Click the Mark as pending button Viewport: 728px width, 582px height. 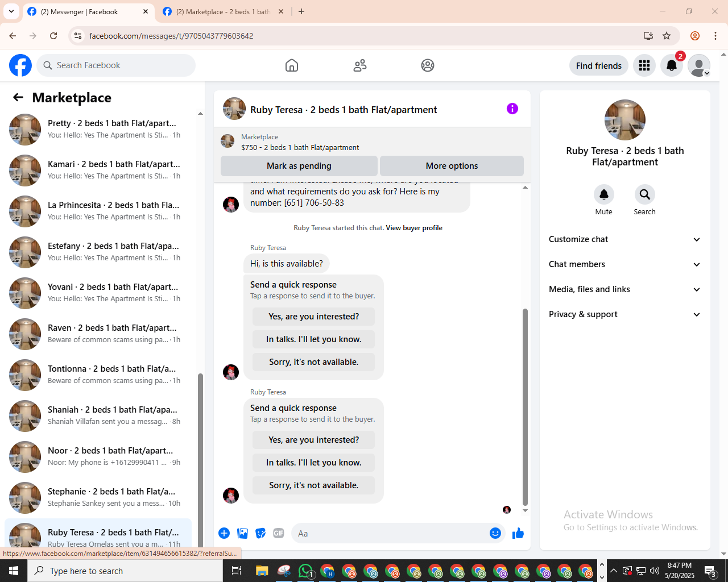(x=299, y=166)
